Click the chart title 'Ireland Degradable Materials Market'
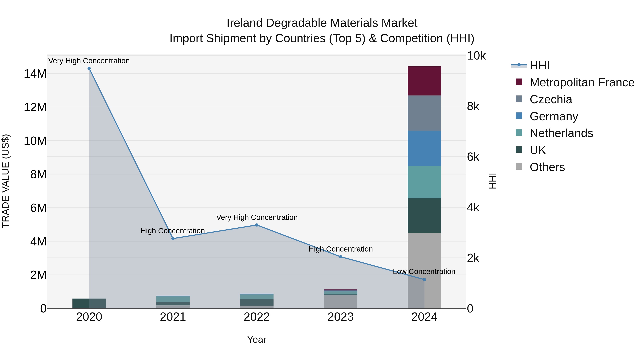The width and height of the screenshot is (644, 362). pyautogui.click(x=322, y=23)
